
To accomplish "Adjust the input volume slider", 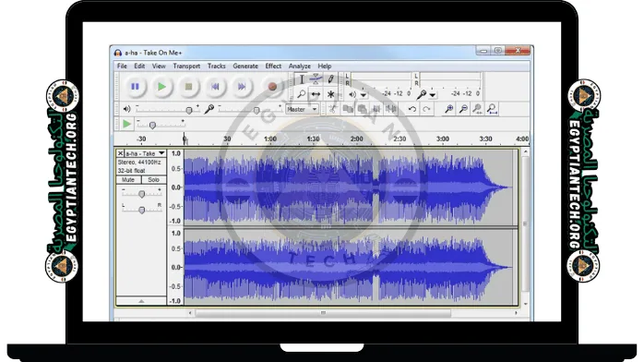I will (251, 110).
